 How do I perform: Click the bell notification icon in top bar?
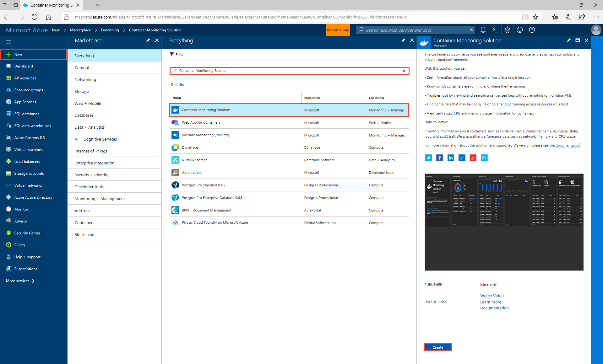pyautogui.click(x=483, y=30)
